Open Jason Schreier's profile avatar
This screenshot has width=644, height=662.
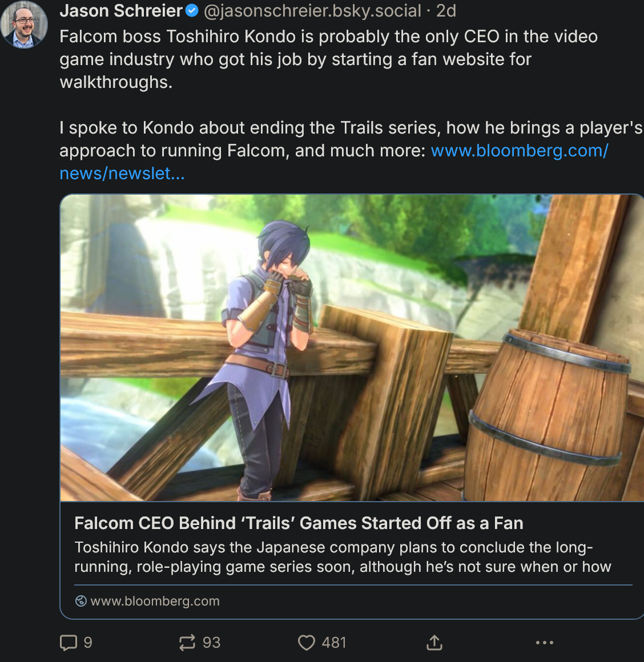(24, 25)
